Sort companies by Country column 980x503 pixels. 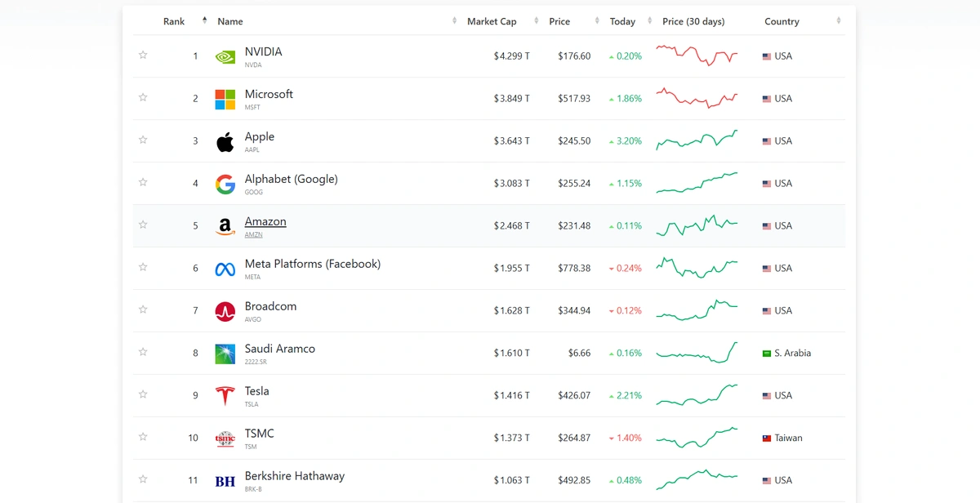[x=782, y=22]
